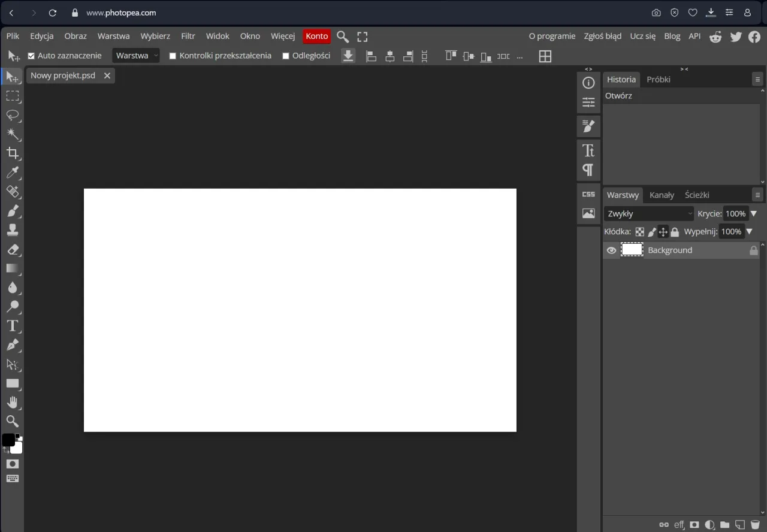Select the Otwórz step in Historia panel
Image resolution: width=767 pixels, height=532 pixels.
point(618,95)
